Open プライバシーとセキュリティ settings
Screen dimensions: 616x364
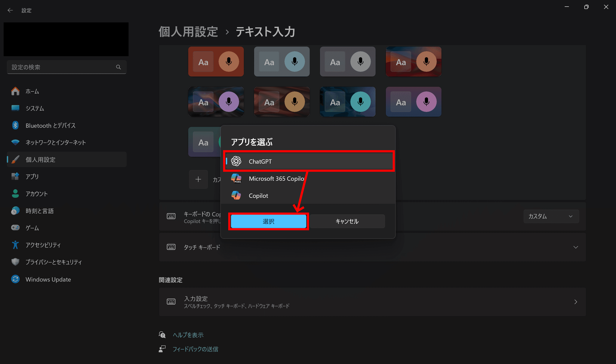click(67, 262)
